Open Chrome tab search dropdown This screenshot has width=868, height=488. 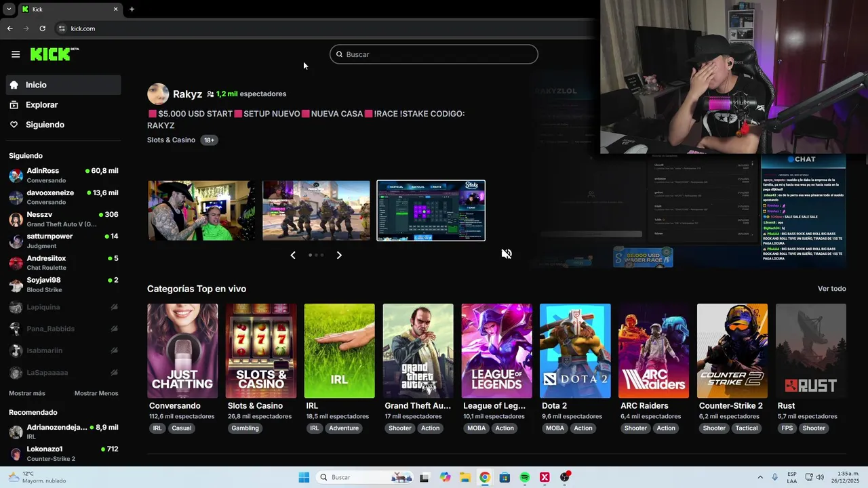click(x=8, y=9)
